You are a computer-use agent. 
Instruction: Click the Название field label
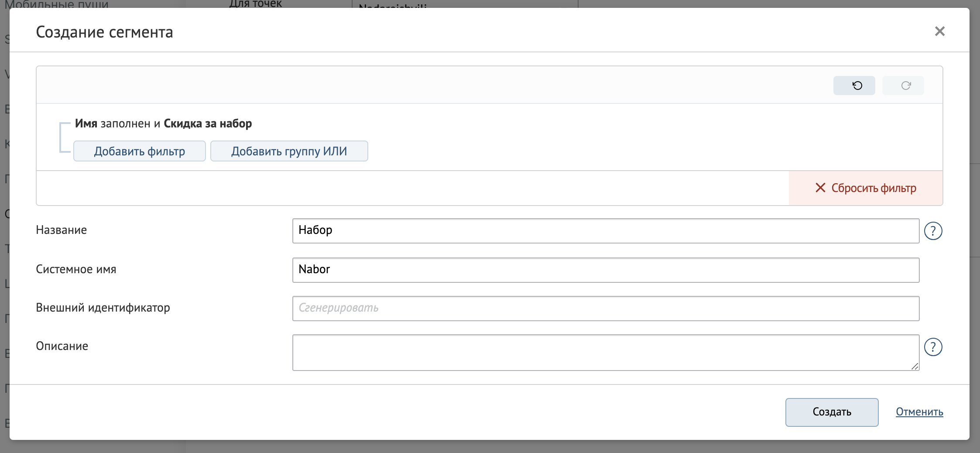(x=62, y=230)
